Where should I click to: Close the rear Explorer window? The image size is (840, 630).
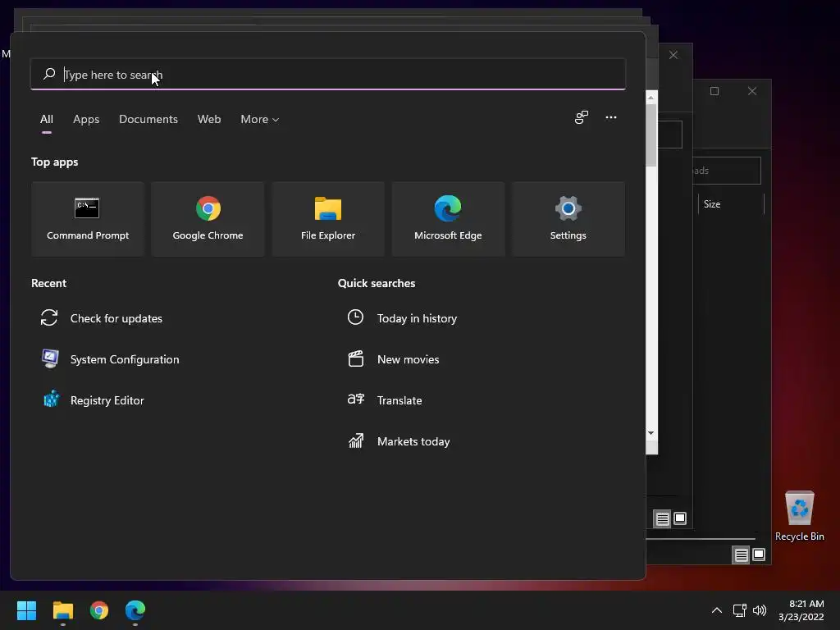(752, 91)
